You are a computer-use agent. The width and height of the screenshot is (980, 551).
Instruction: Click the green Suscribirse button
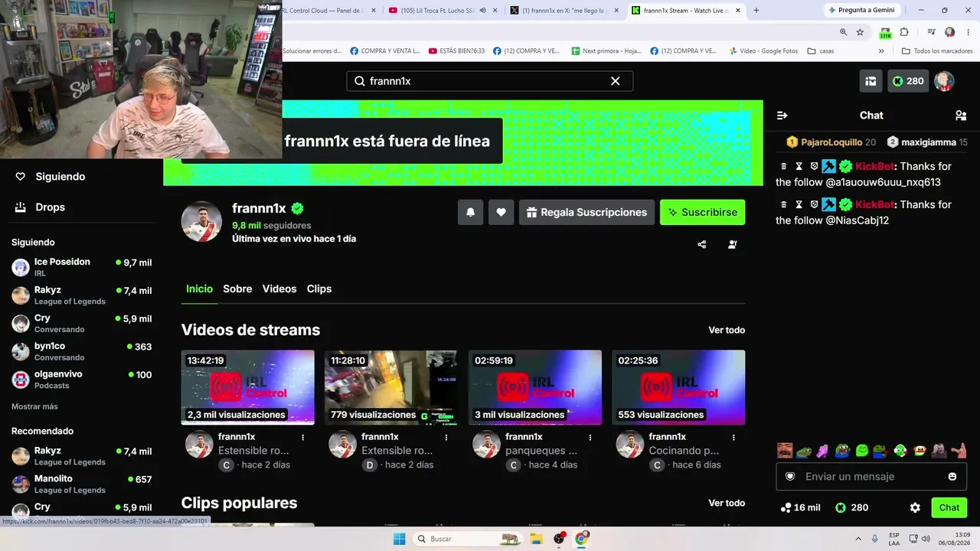coord(702,212)
